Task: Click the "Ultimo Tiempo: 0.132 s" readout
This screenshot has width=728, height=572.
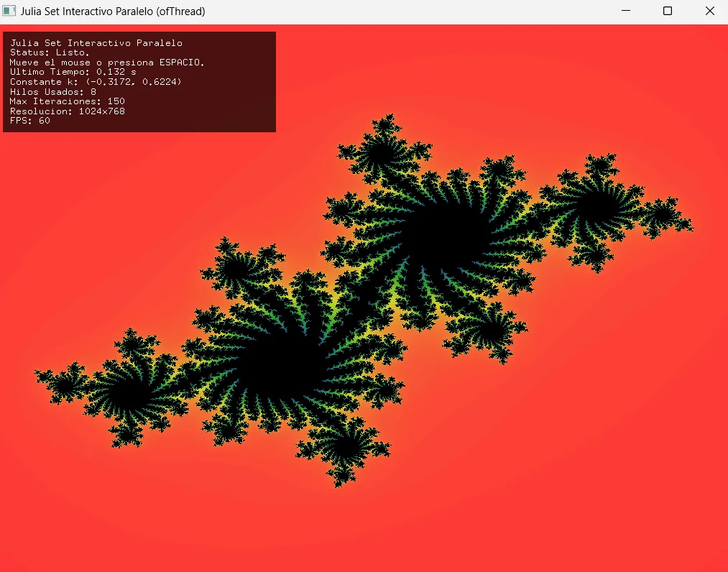Action: (73, 72)
